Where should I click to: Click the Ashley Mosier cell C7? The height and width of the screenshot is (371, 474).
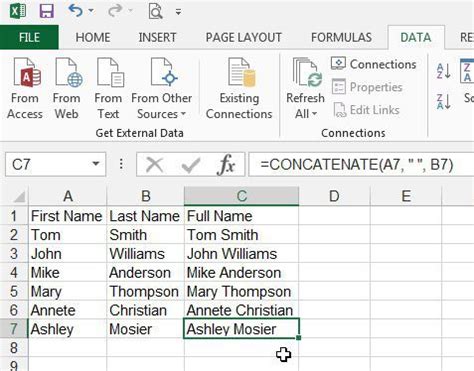tap(242, 329)
